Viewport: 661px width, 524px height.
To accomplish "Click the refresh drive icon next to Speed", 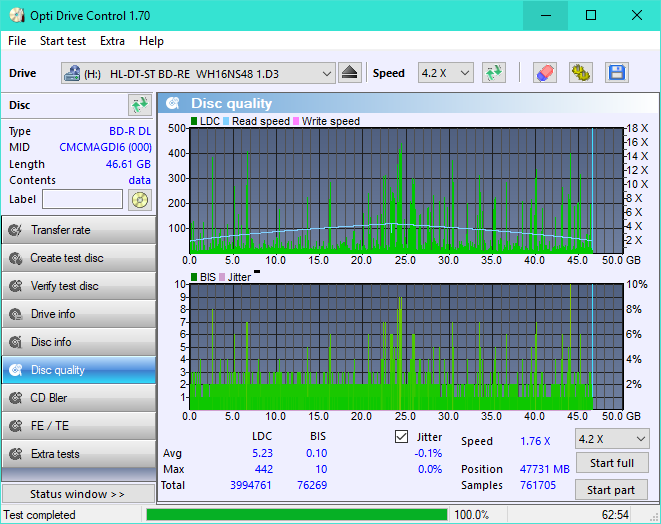I will click(494, 73).
